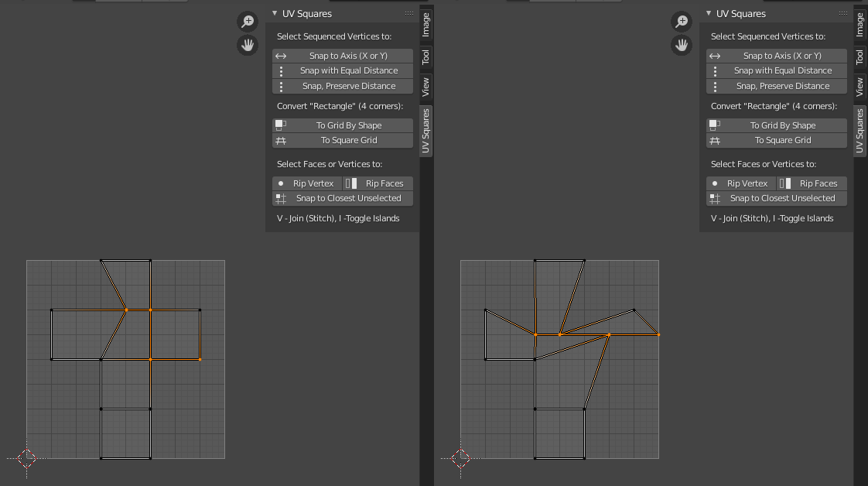The height and width of the screenshot is (486, 868).
Task: Open the View sidebar tab in left editor
Action: 425,87
